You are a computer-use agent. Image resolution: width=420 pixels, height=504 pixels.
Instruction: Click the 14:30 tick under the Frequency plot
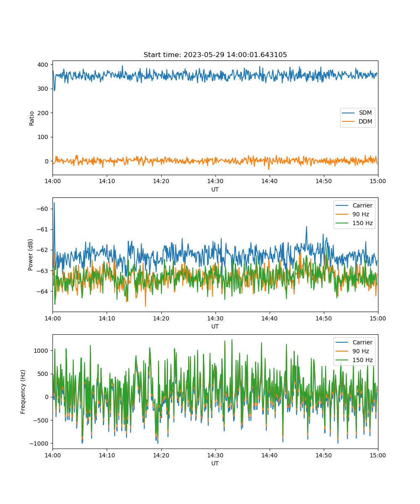click(x=215, y=455)
